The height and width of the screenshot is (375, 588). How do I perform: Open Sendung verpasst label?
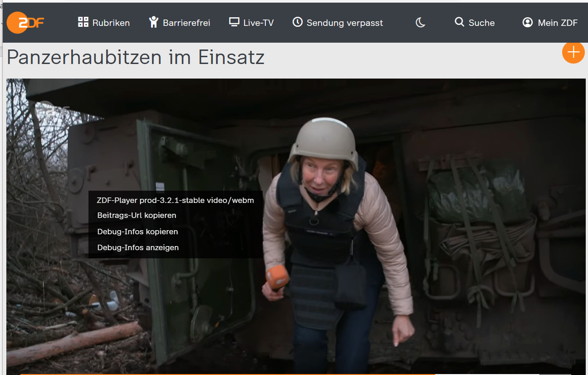[345, 23]
